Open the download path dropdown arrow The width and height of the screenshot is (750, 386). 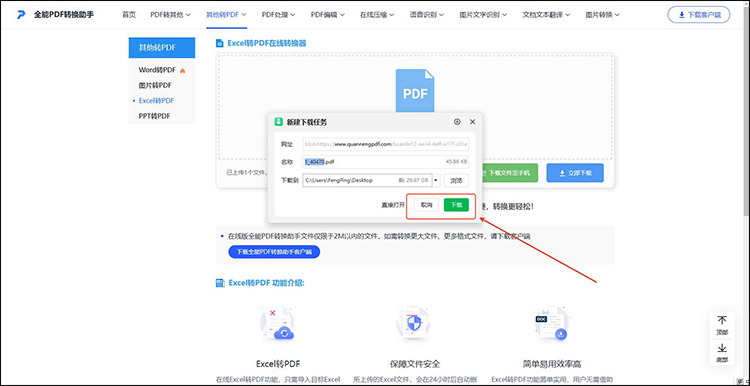point(436,180)
